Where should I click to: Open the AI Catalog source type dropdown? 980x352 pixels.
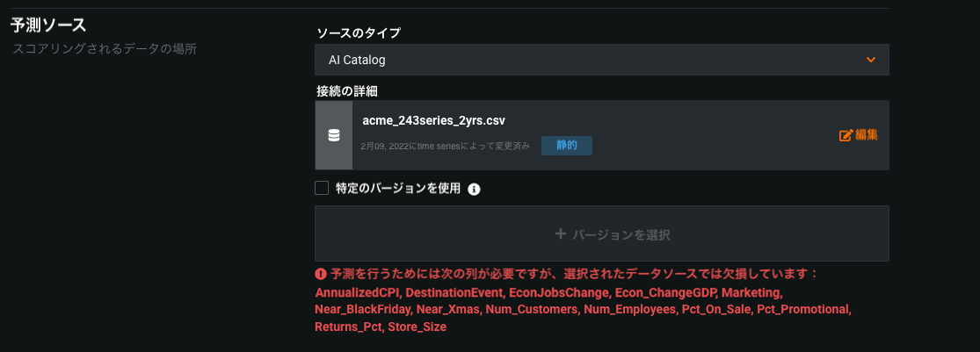tap(601, 60)
